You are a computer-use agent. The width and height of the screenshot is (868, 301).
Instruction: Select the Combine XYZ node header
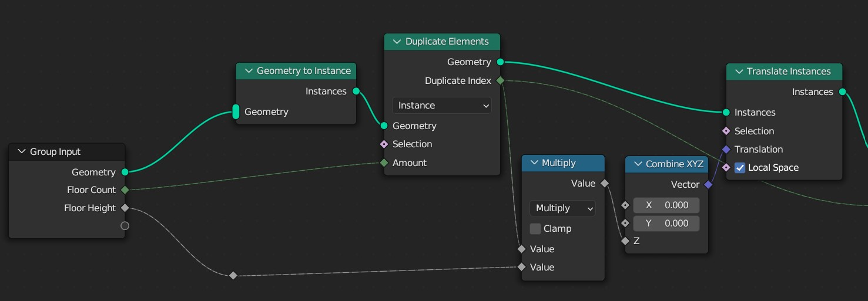(674, 164)
